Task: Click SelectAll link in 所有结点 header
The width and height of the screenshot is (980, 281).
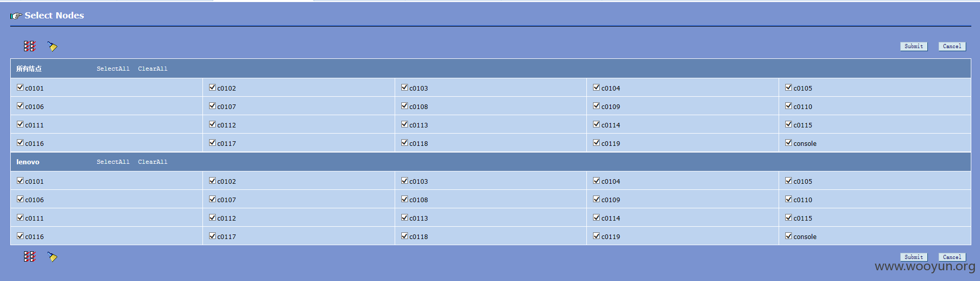Action: coord(113,69)
